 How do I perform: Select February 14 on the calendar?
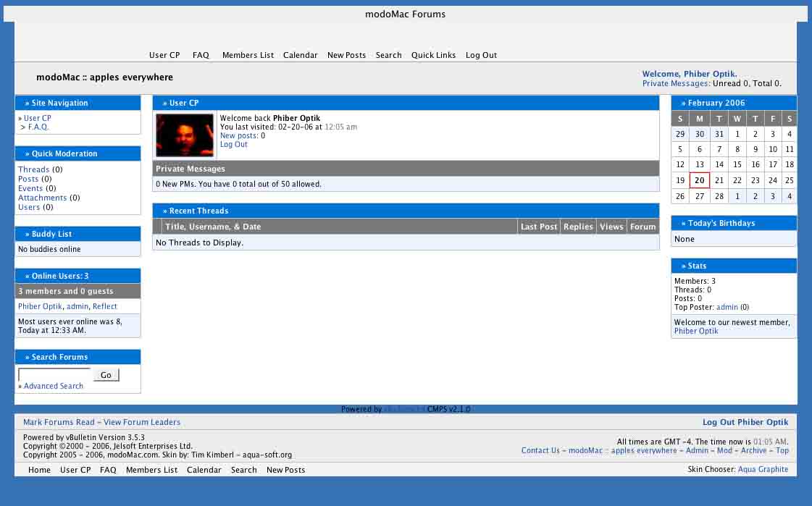(x=719, y=164)
